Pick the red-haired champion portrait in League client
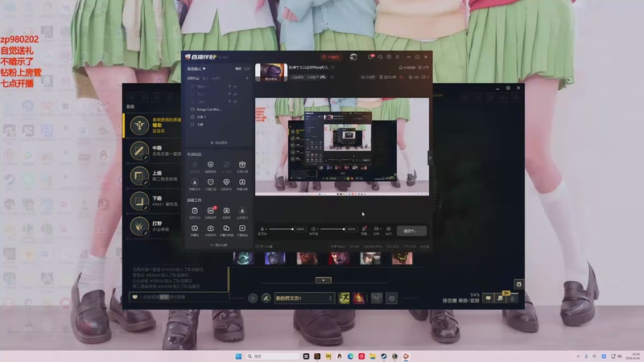 [x=339, y=258]
